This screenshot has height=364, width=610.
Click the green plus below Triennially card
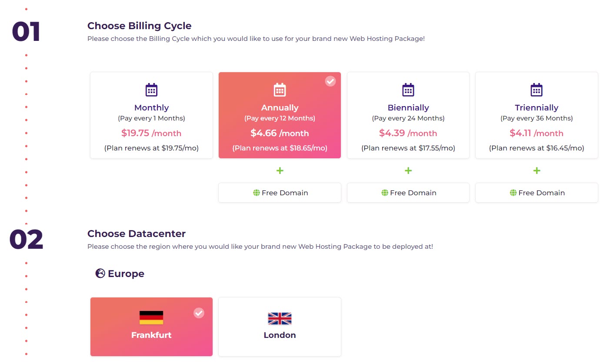[537, 170]
